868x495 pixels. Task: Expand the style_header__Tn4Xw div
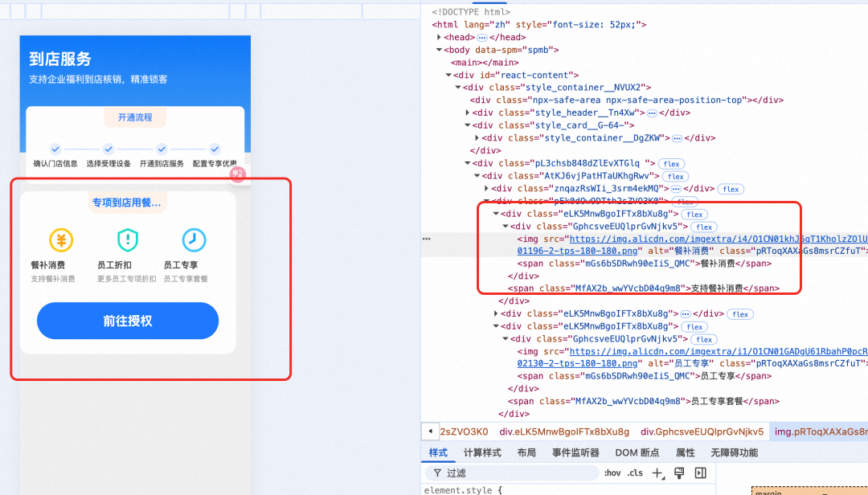click(468, 113)
